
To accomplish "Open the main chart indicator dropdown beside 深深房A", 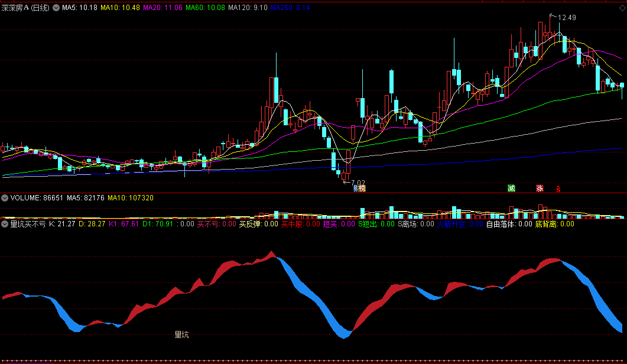I will click(x=56, y=8).
